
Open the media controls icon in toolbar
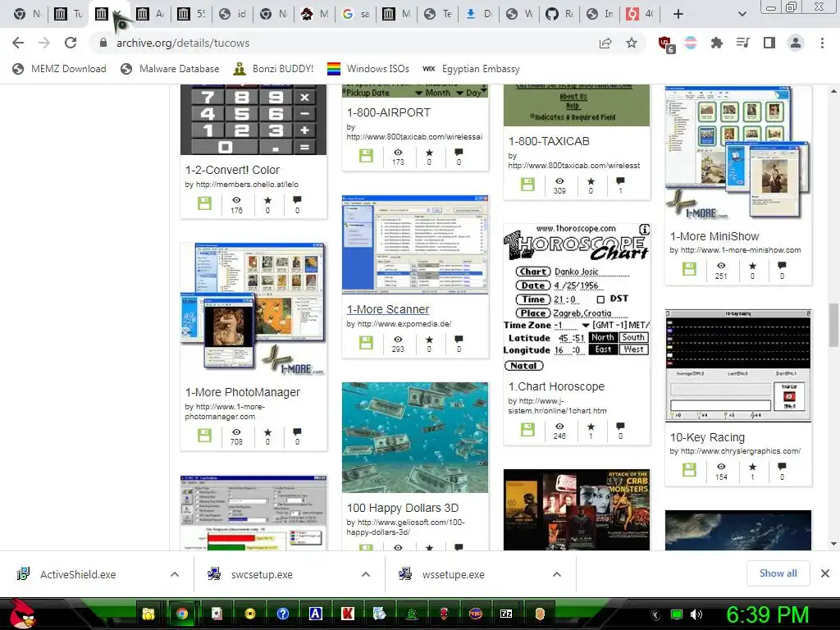[x=743, y=43]
